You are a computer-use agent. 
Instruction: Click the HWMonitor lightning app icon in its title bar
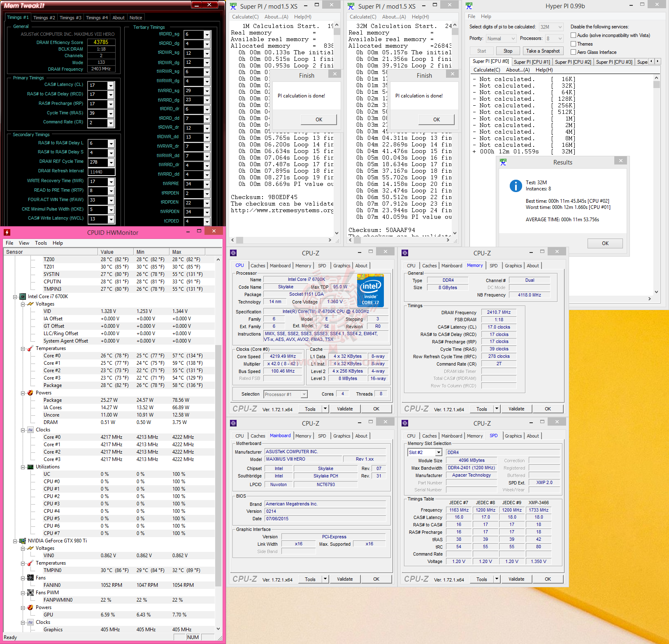click(7, 232)
